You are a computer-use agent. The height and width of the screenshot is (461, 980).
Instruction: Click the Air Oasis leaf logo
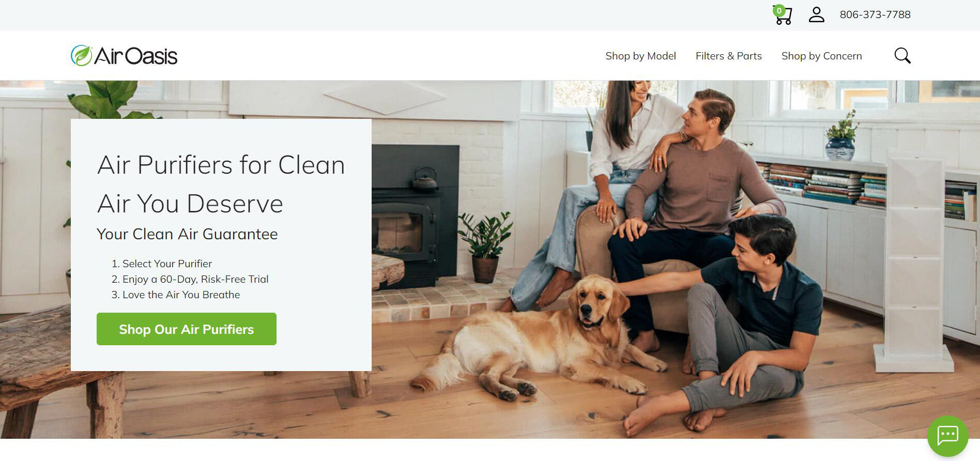(x=81, y=56)
